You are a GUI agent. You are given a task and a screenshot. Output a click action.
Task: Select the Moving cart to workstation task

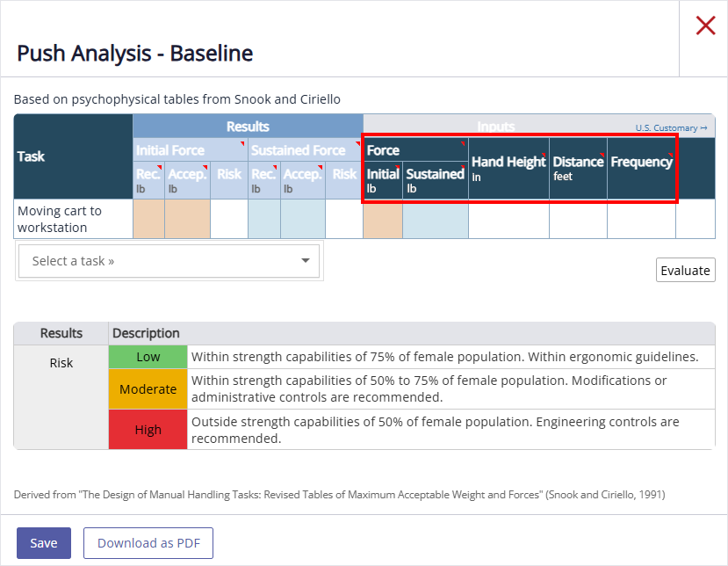(x=60, y=219)
